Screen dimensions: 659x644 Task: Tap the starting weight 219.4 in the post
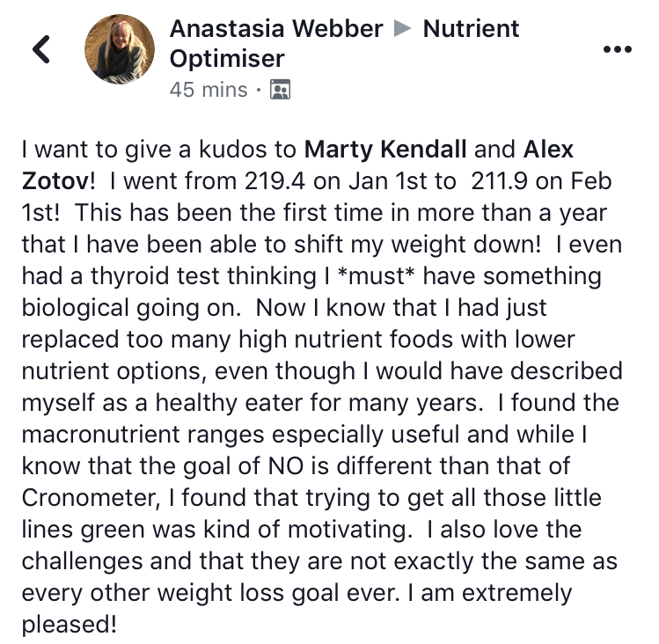coord(275,181)
